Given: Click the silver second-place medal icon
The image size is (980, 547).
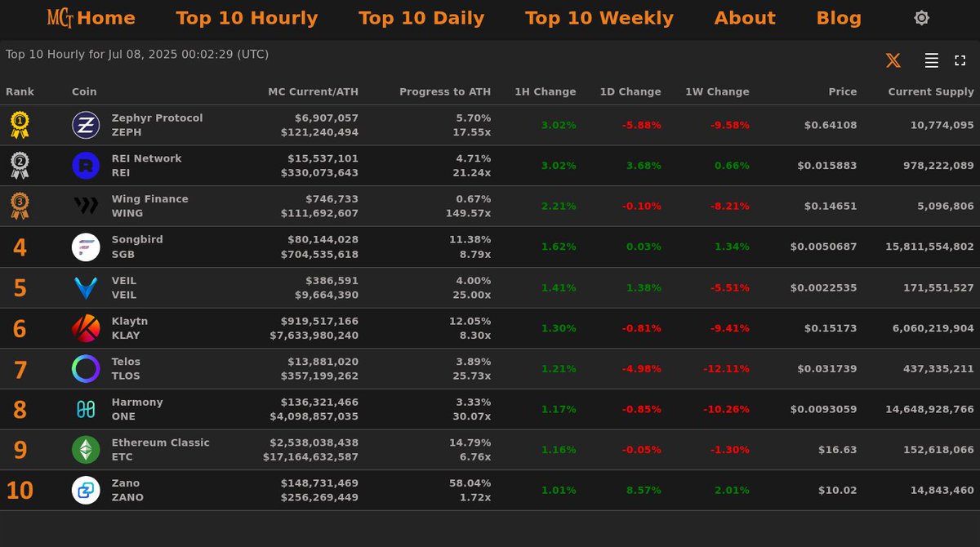Looking at the screenshot, I should coord(20,166).
